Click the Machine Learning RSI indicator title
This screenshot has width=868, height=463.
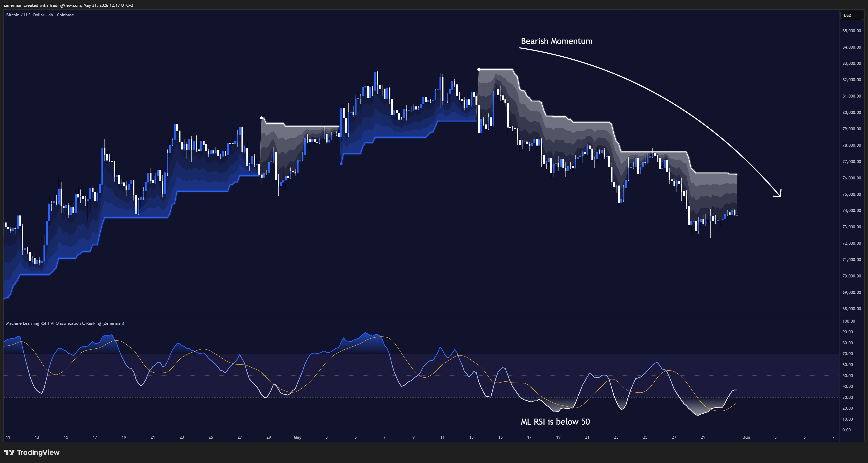(x=65, y=323)
